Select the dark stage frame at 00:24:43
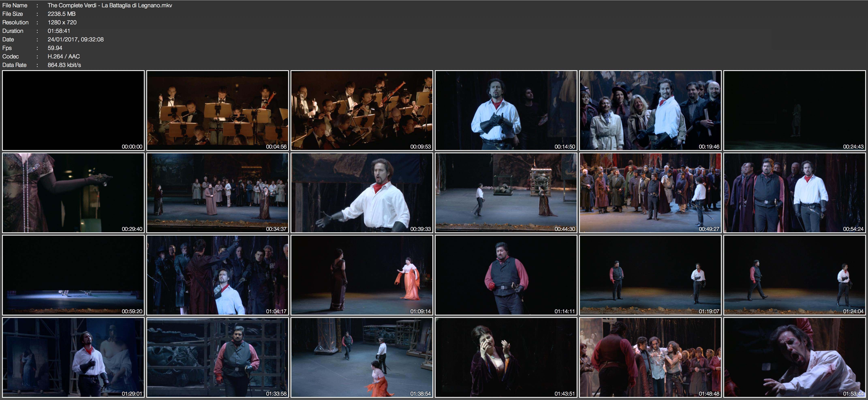The height and width of the screenshot is (400, 868). tap(794, 110)
